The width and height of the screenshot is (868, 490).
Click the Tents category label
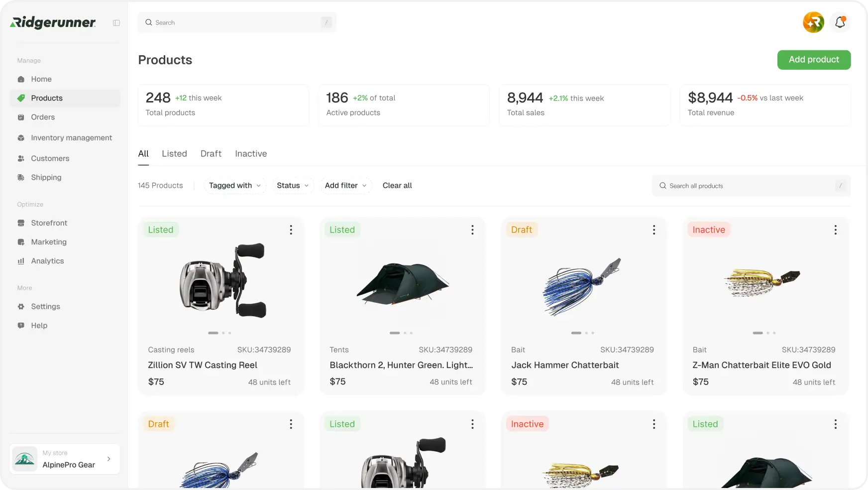pos(339,350)
